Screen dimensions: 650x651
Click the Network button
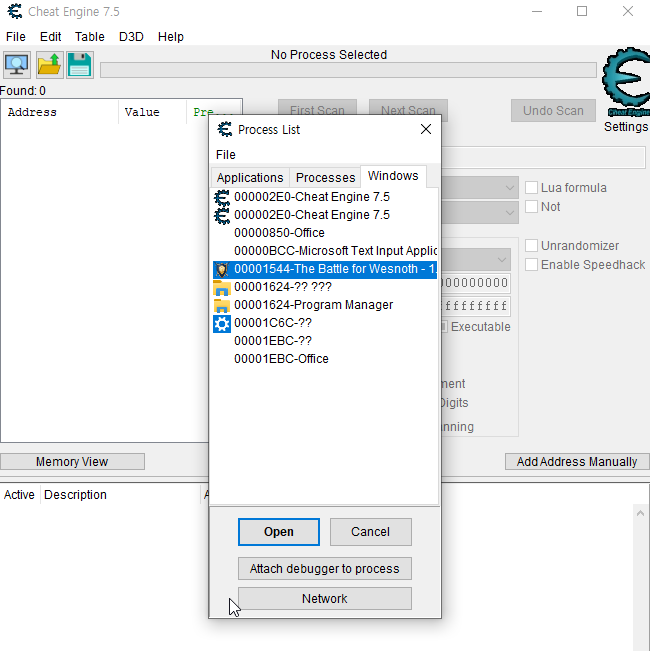325,599
